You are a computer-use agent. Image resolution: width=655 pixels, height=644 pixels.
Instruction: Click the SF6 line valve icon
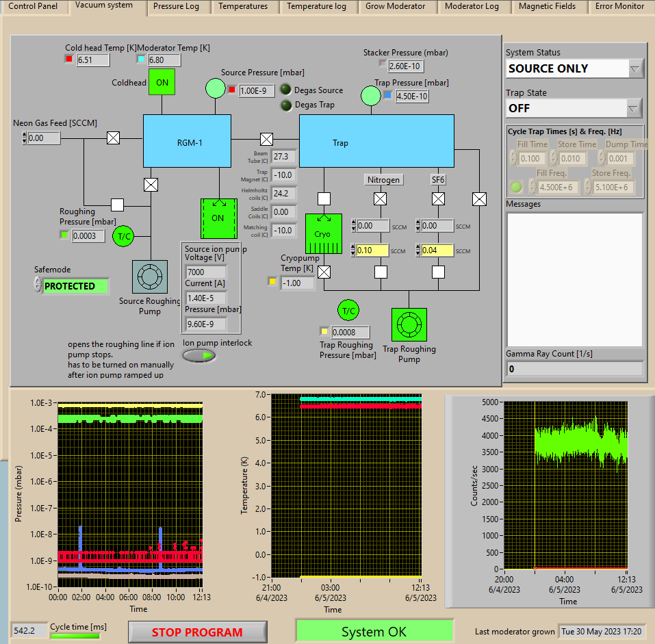pyautogui.click(x=438, y=199)
